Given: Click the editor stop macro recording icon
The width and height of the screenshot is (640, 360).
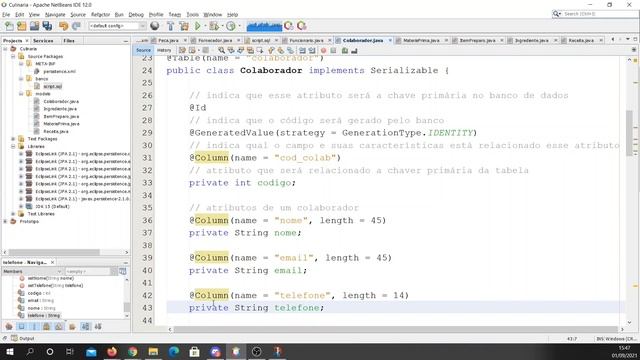Looking at the screenshot, I should [x=333, y=51].
